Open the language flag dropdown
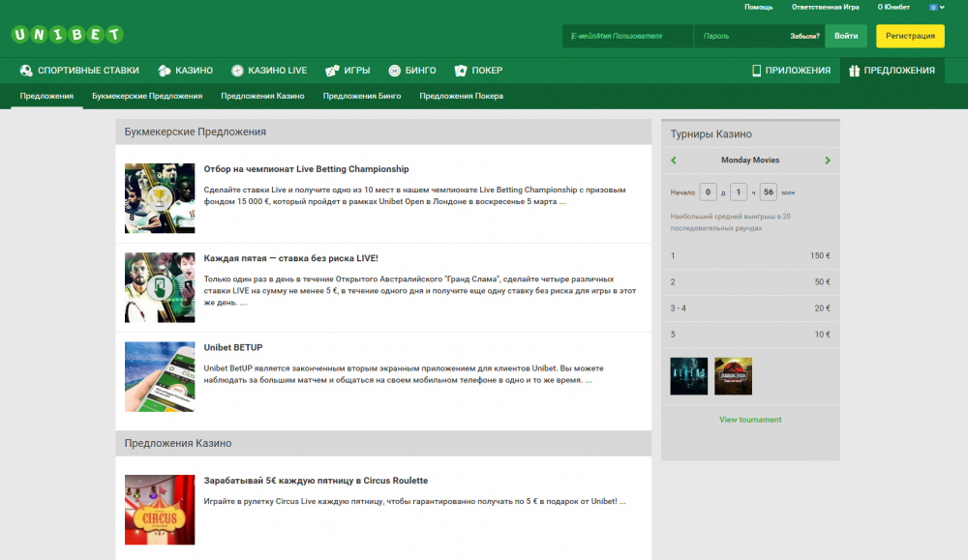Viewport: 968px width, 560px height. (x=936, y=8)
